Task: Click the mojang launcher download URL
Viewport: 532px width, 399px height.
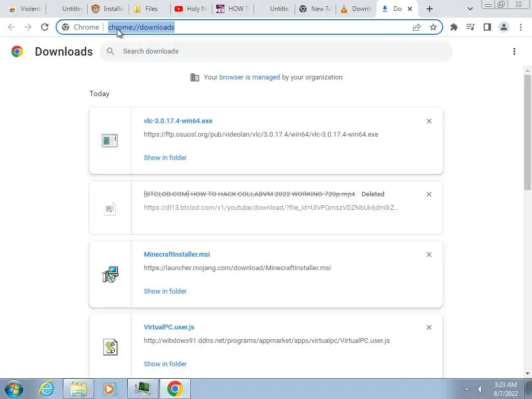Action: tap(237, 268)
